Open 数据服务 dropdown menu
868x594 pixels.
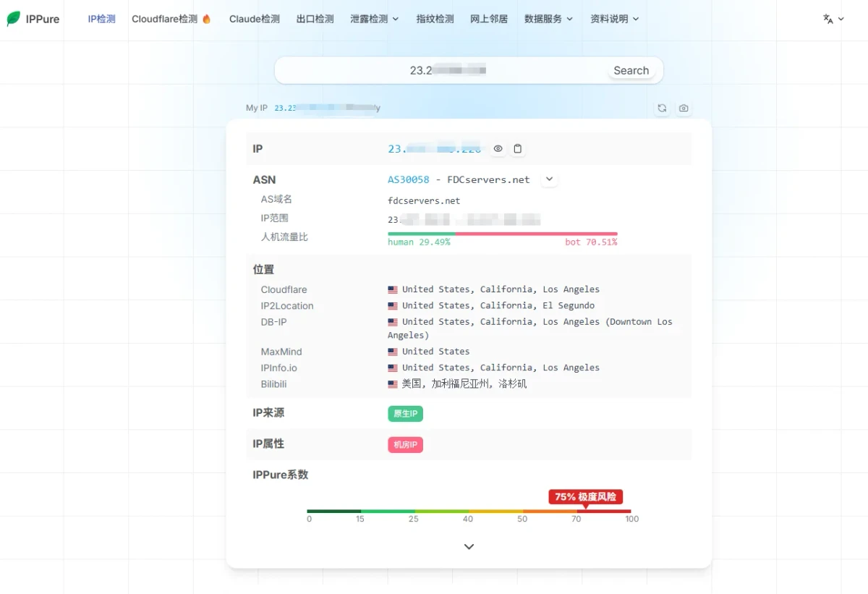coord(549,19)
